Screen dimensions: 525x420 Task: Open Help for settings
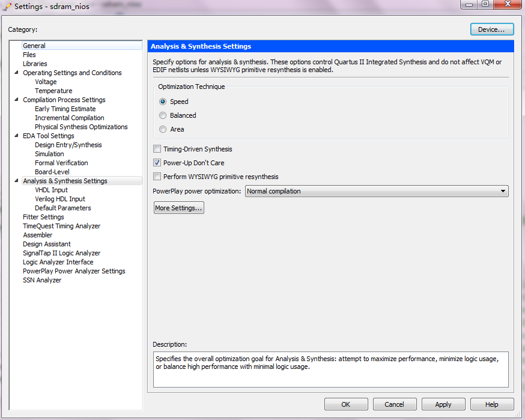(x=492, y=404)
